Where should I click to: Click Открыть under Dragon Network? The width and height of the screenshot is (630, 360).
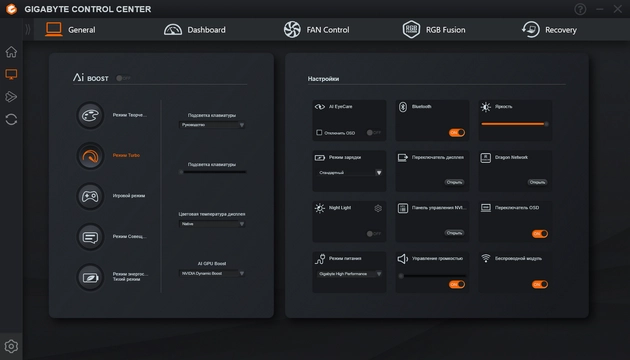click(x=537, y=182)
